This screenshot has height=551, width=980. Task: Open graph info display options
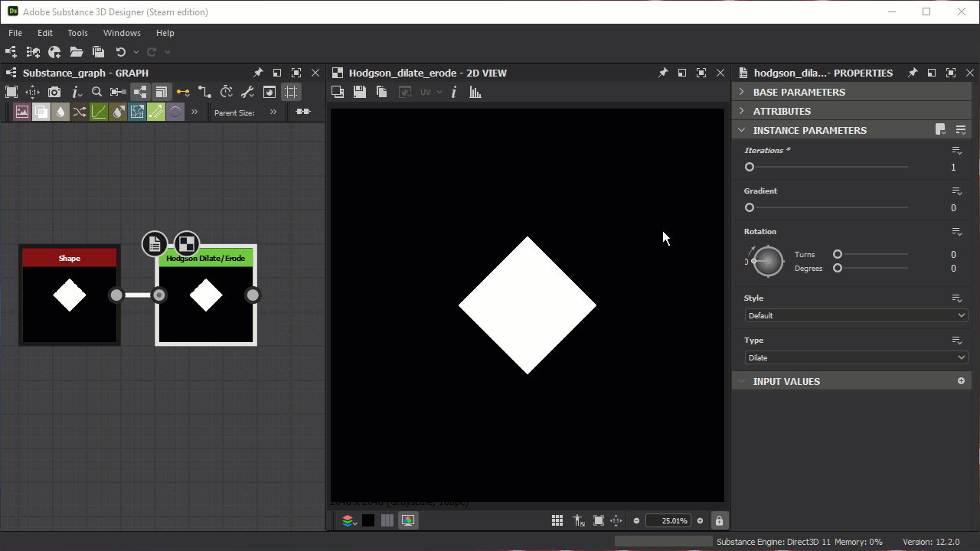(77, 92)
